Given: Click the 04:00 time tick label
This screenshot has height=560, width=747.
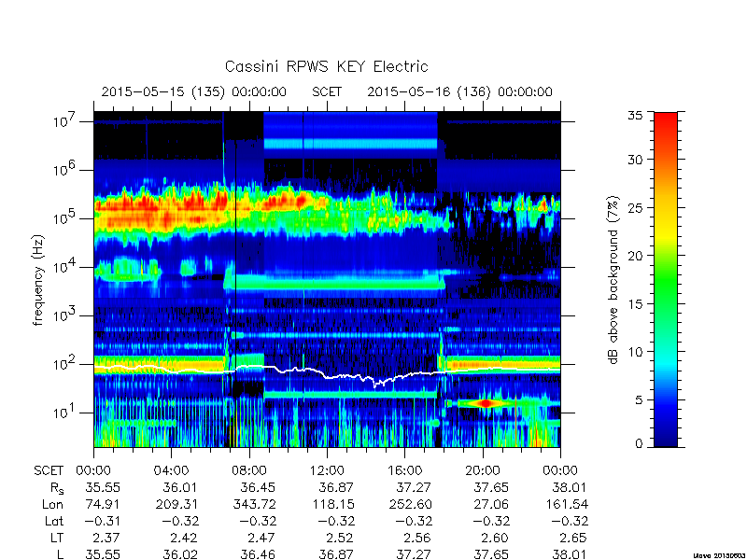Looking at the screenshot, I should click(x=171, y=470).
